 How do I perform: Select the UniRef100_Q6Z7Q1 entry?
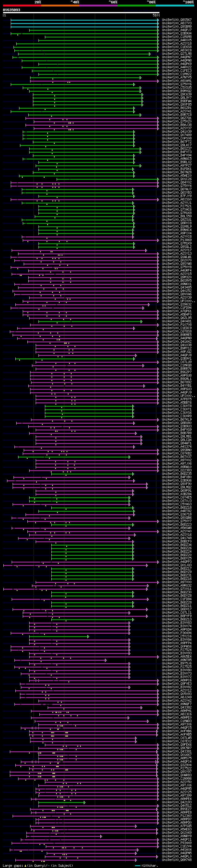click(177, 118)
